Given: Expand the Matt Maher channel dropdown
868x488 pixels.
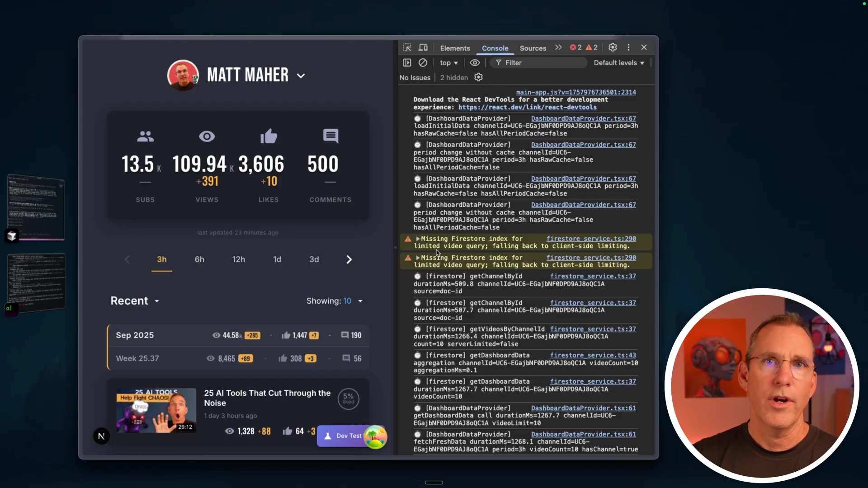Looking at the screenshot, I should pyautogui.click(x=301, y=76).
